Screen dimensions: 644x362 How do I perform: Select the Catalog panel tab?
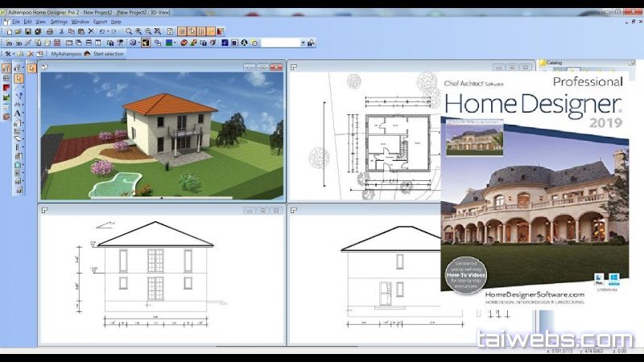554,63
